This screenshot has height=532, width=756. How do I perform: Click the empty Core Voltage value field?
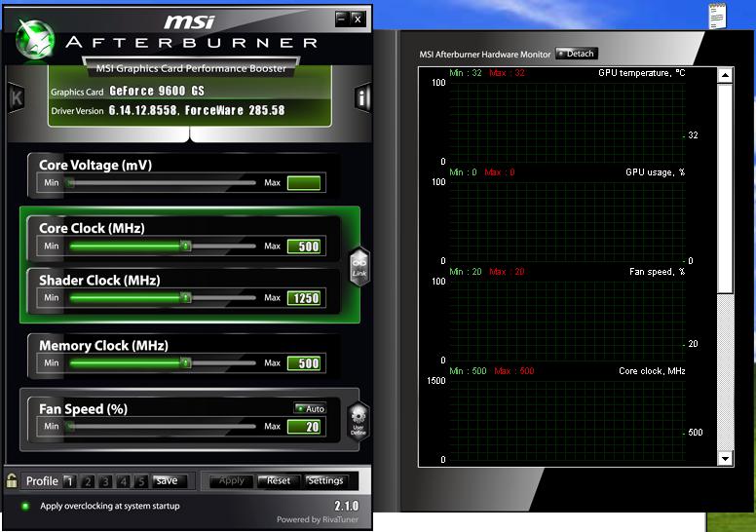(304, 183)
